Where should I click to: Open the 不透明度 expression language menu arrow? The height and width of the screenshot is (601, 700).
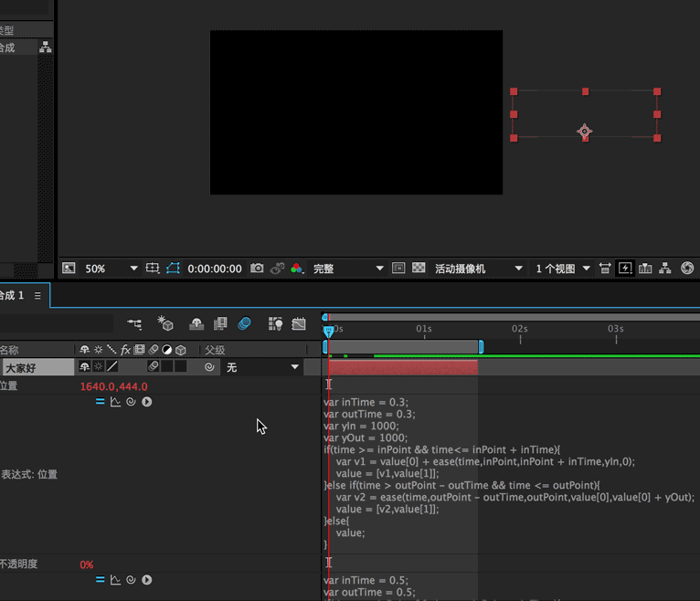tap(147, 580)
